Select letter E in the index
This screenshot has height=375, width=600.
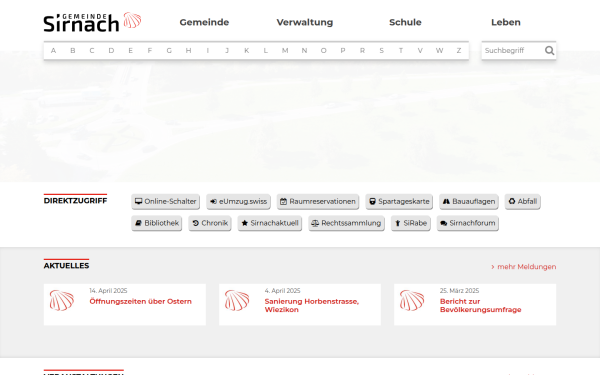point(130,51)
